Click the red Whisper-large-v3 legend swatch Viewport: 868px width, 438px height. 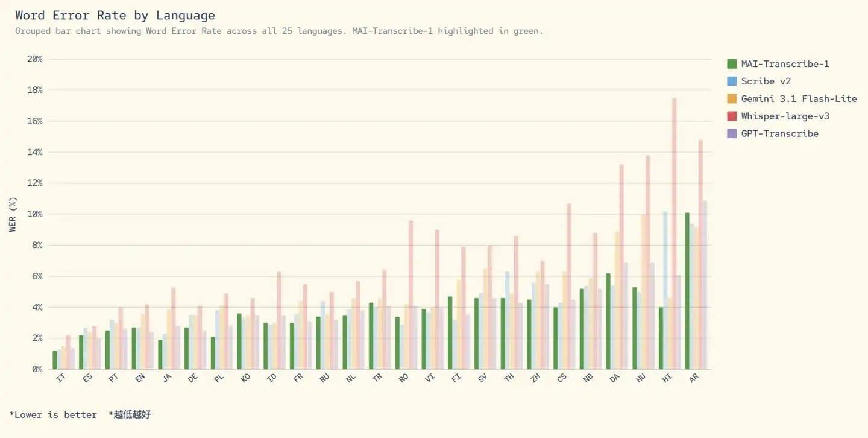732,116
